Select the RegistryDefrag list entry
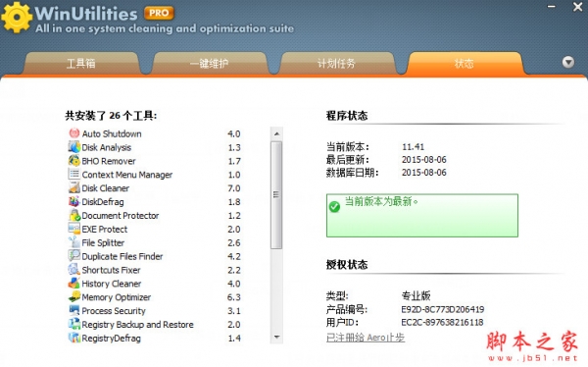The image size is (588, 367). click(112, 339)
